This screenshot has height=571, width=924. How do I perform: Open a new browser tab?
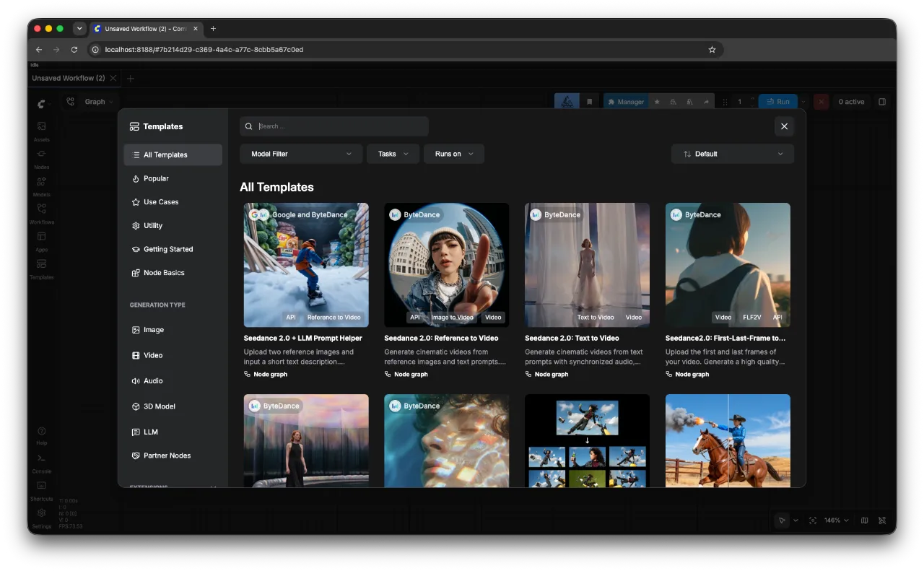click(x=213, y=29)
